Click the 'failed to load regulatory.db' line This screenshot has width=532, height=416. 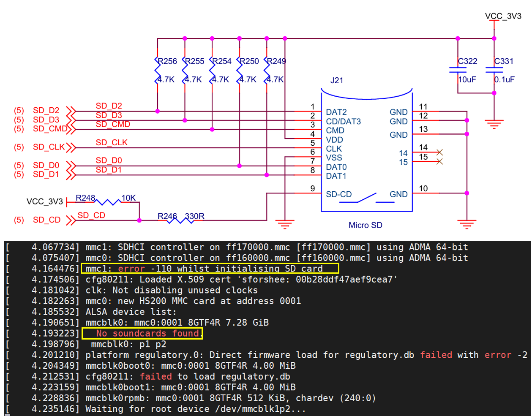coord(188,377)
